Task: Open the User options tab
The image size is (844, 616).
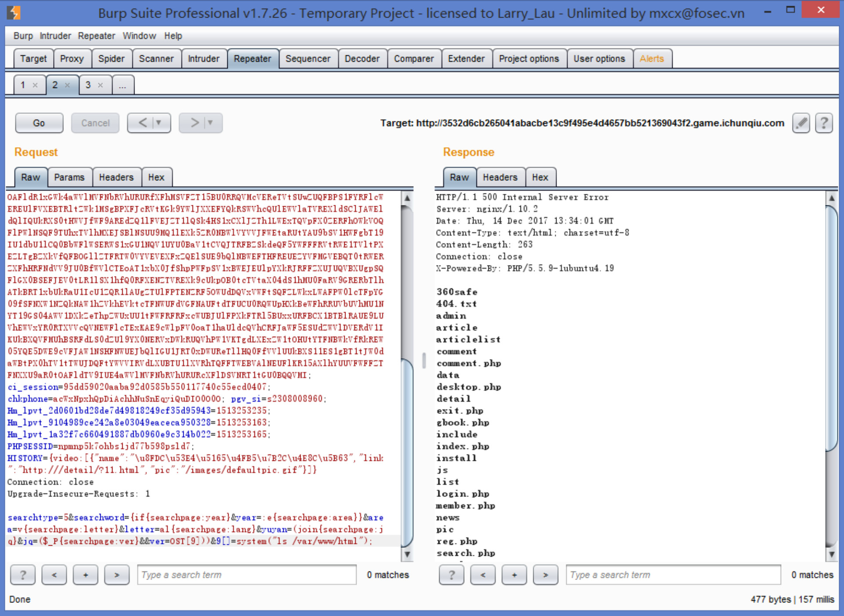Action: click(x=600, y=59)
